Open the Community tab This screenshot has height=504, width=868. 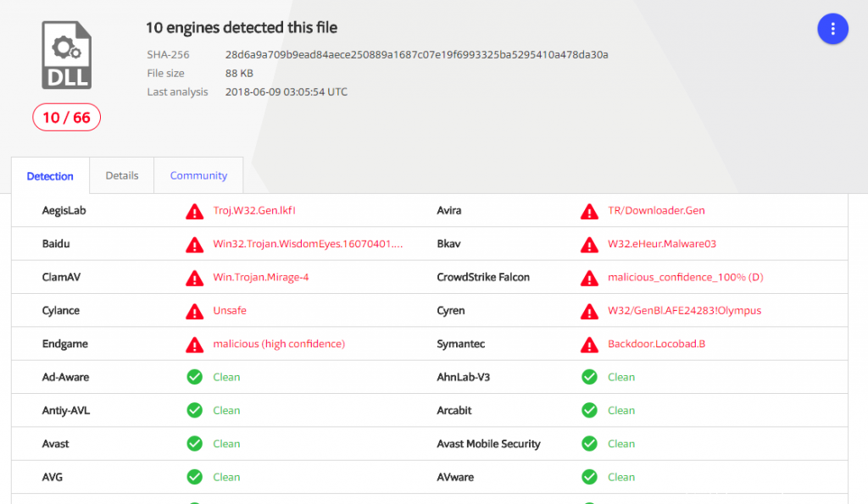(198, 175)
